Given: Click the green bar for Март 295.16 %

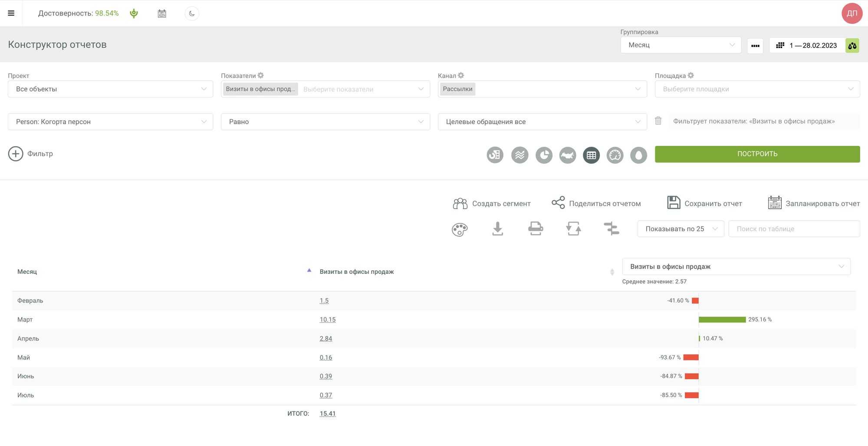Looking at the screenshot, I should (x=722, y=320).
